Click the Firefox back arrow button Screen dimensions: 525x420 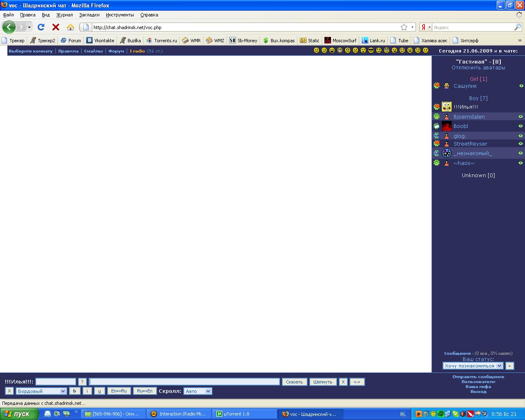(x=9, y=27)
